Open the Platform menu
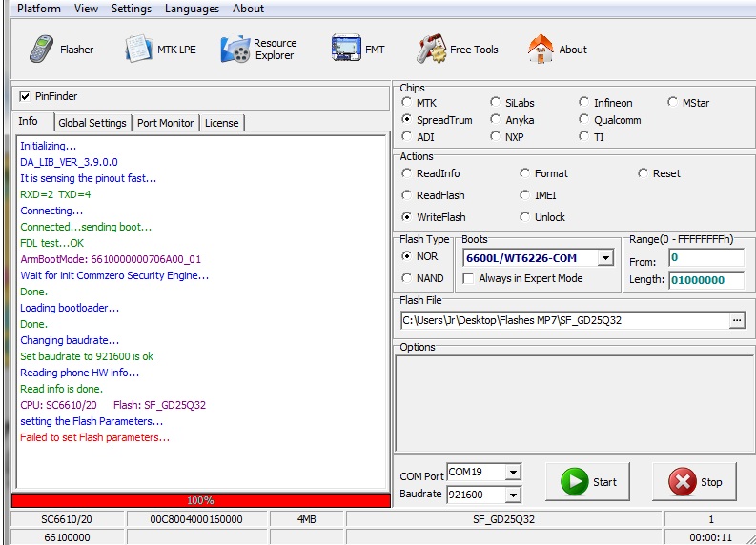 pyautogui.click(x=39, y=9)
